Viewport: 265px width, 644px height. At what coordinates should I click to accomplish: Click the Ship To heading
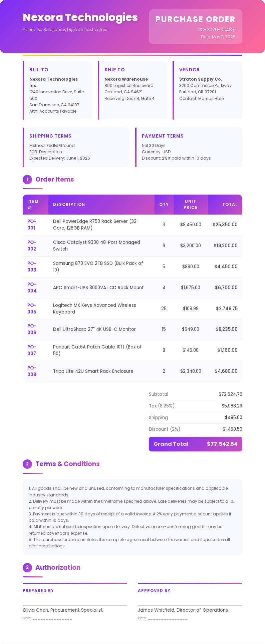114,70
